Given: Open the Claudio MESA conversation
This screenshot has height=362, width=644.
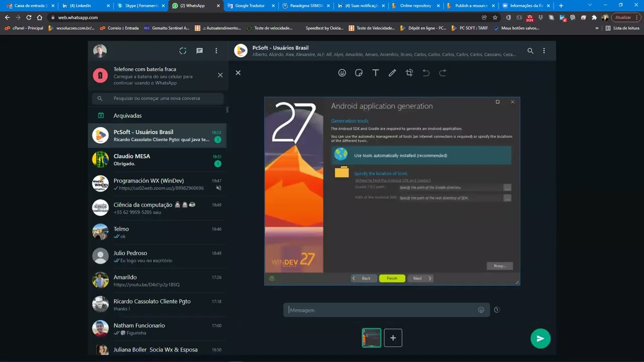Looking at the screenshot, I should point(157,160).
